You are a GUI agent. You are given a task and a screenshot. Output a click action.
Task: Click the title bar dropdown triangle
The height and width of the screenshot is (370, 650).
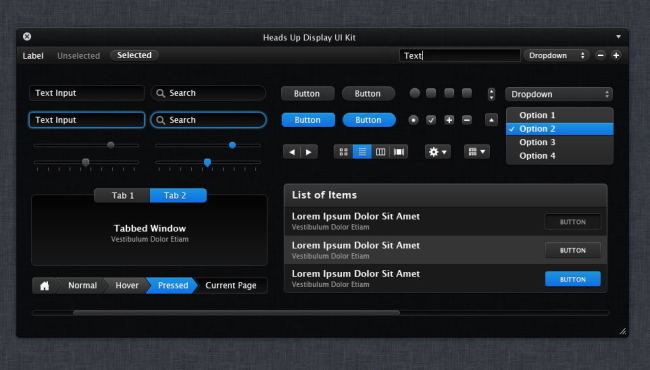pos(618,37)
